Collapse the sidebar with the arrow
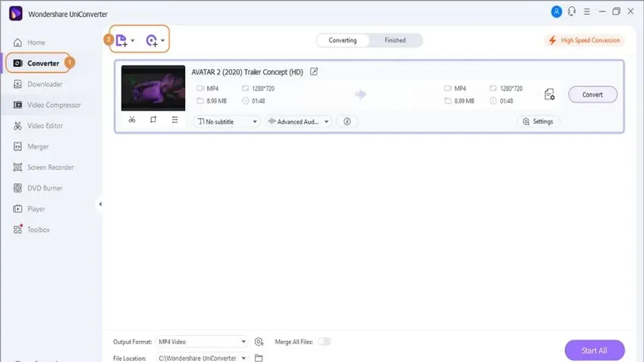This screenshot has width=644, height=362. (100, 204)
